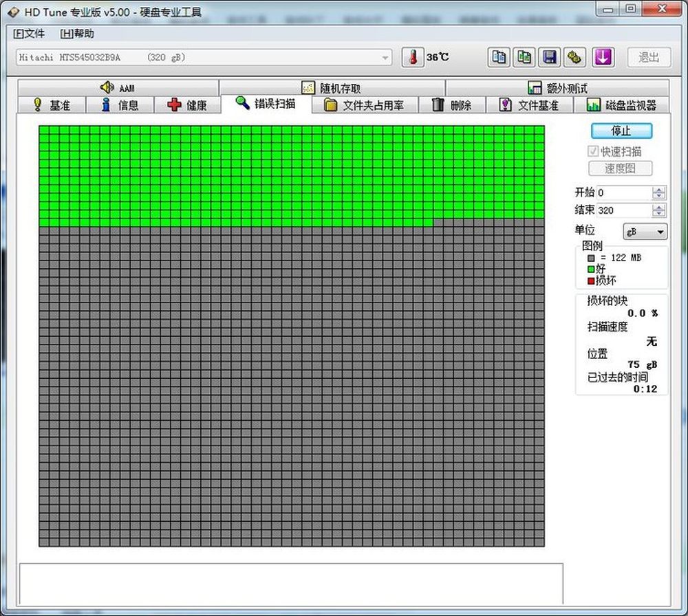
Task: Click the thermometer temperature icon
Action: 412,57
